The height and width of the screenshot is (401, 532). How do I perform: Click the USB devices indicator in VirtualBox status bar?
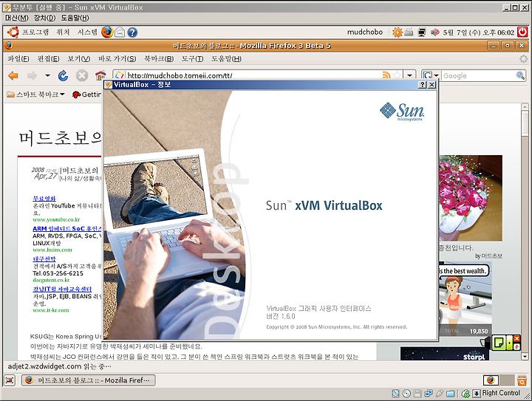[x=440, y=393]
